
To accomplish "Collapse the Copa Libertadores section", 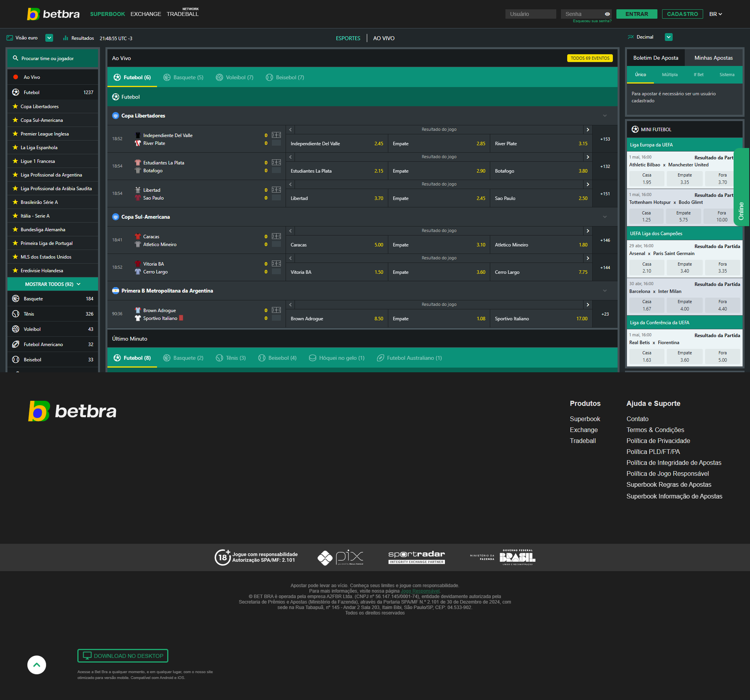I will [605, 116].
